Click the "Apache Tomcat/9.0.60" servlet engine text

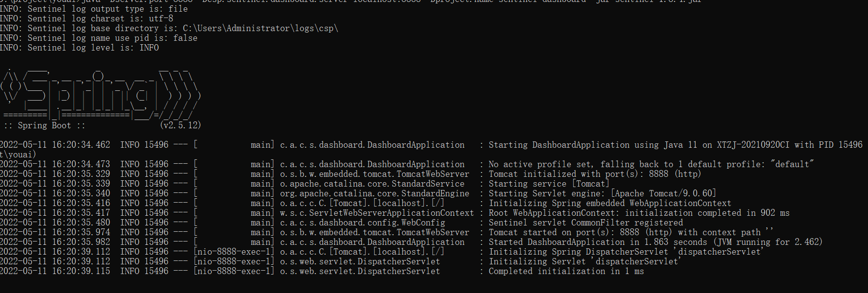pos(663,193)
